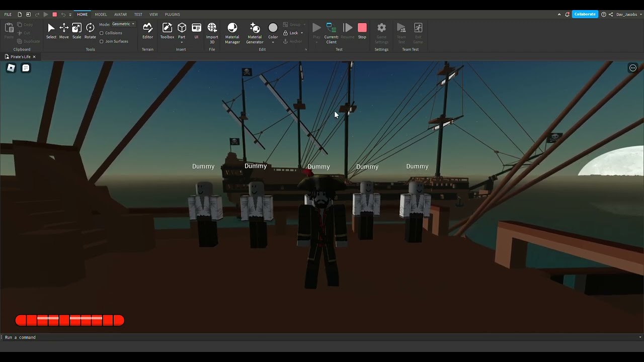The width and height of the screenshot is (644, 362).
Task: Activate the Move tool
Action: (64, 31)
